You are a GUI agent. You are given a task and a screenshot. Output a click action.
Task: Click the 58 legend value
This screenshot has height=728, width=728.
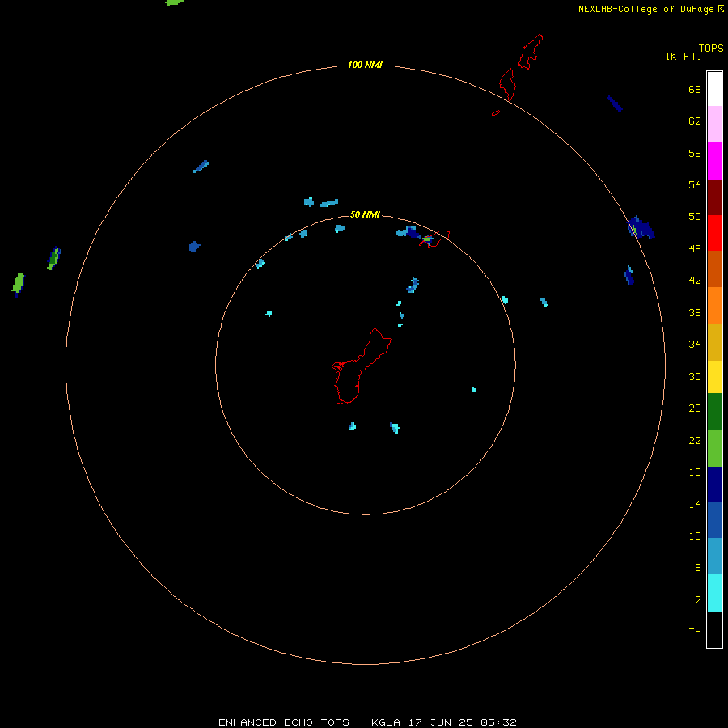(x=695, y=153)
